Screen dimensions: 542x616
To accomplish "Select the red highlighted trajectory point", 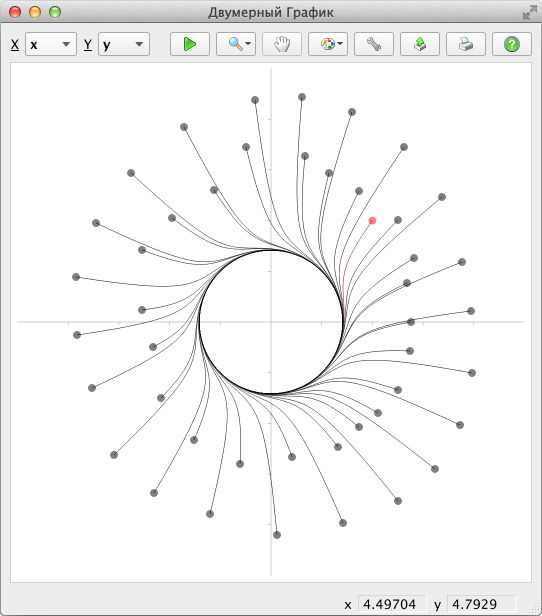I will coord(372,221).
